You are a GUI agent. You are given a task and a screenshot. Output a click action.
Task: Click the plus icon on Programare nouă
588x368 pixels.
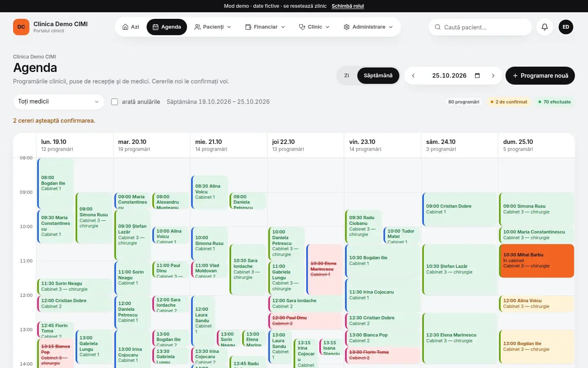click(x=515, y=76)
